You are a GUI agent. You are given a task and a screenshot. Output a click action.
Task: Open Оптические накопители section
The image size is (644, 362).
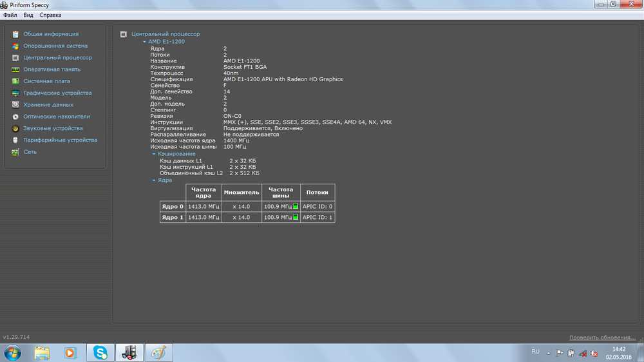tap(57, 117)
